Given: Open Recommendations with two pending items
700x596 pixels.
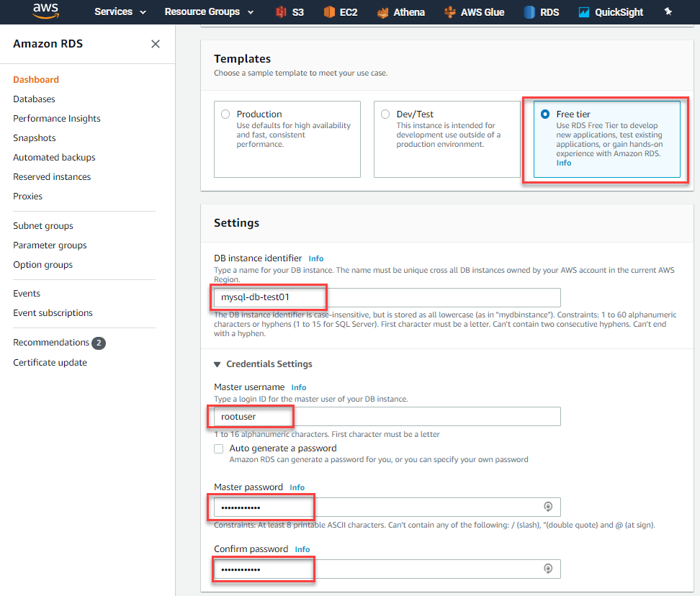Looking at the screenshot, I should pos(52,342).
